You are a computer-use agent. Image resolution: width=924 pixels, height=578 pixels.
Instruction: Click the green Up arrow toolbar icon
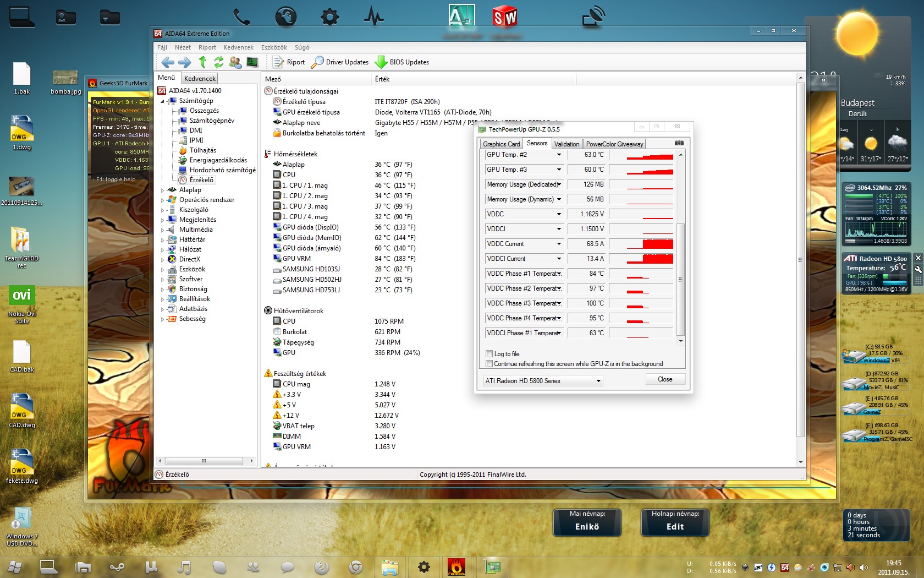click(x=202, y=62)
